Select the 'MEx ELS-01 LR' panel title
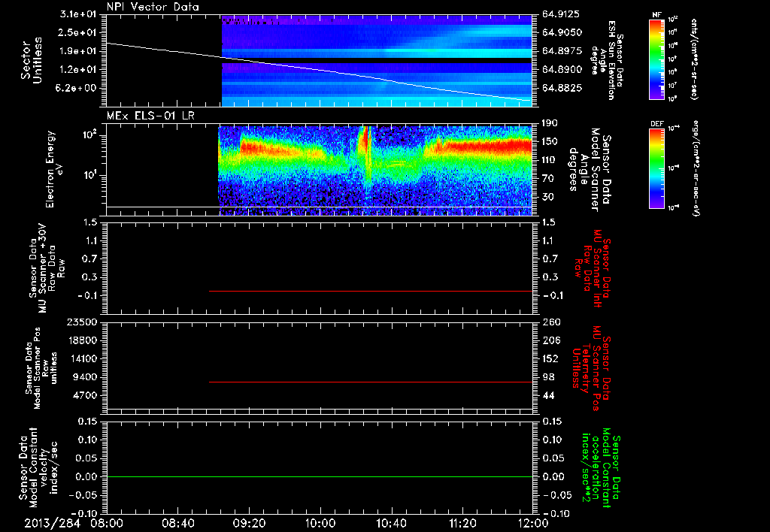 pos(150,116)
